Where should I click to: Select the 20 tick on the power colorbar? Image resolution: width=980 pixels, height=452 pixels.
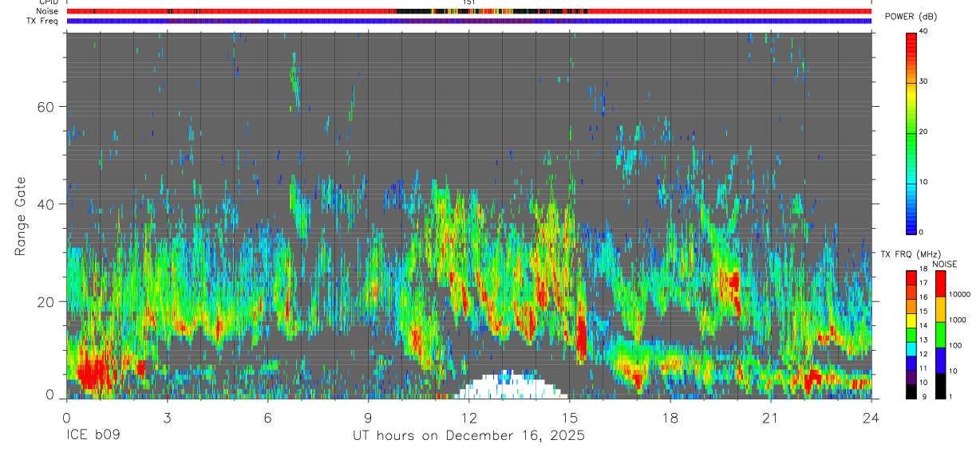coord(924,132)
